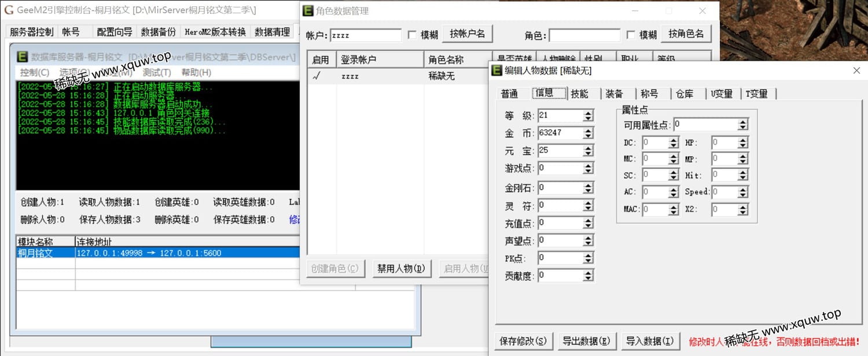Adjust the SC attribute spinner
Screen dimensions: 868x356
point(674,175)
